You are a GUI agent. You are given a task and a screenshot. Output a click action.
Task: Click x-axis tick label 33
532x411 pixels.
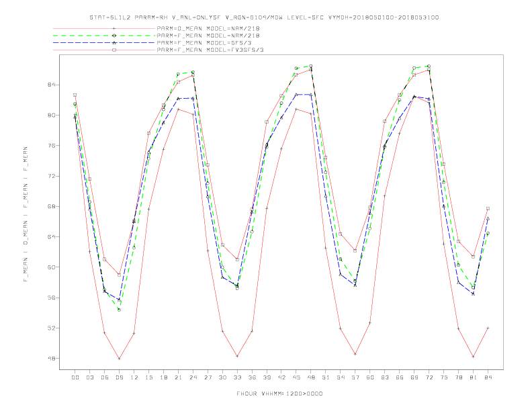tap(237, 377)
